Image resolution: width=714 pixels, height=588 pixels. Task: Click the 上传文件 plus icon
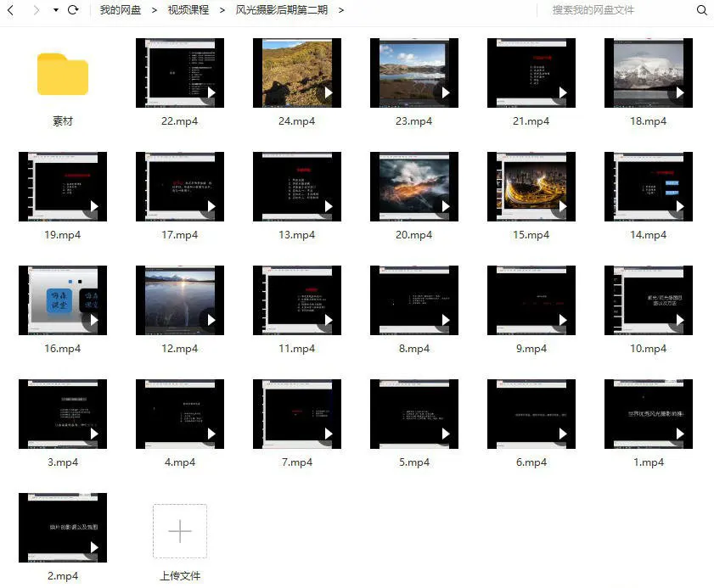tap(180, 531)
